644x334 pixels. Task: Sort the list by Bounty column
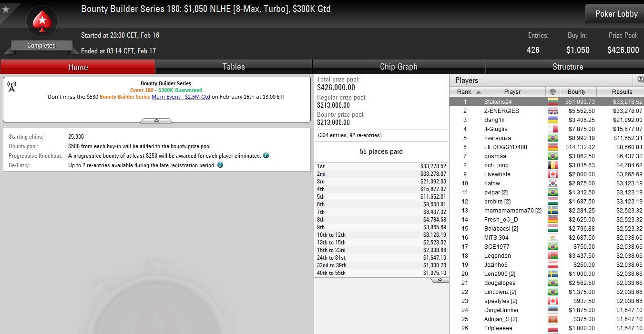(576, 91)
